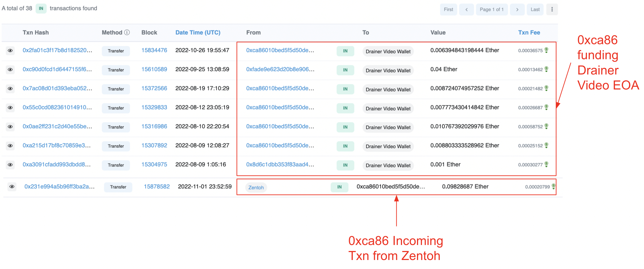Click gas fee bulb icon for 0.00021482

tap(546, 88)
